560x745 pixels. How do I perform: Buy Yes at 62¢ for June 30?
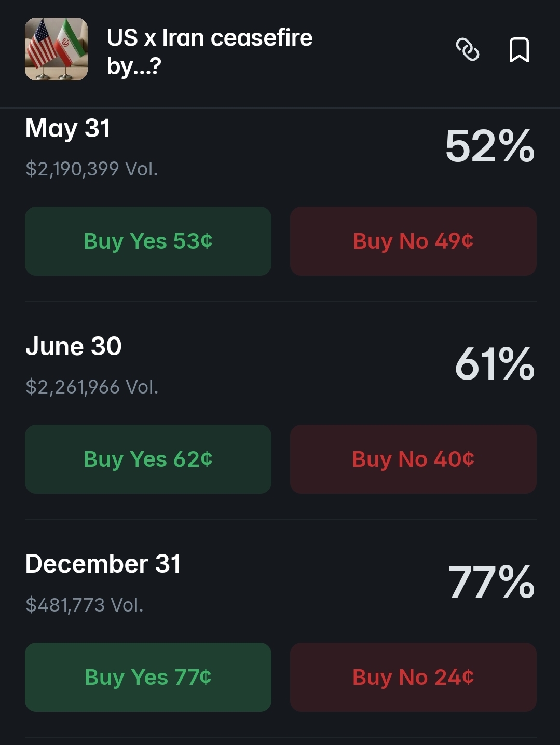click(x=148, y=459)
